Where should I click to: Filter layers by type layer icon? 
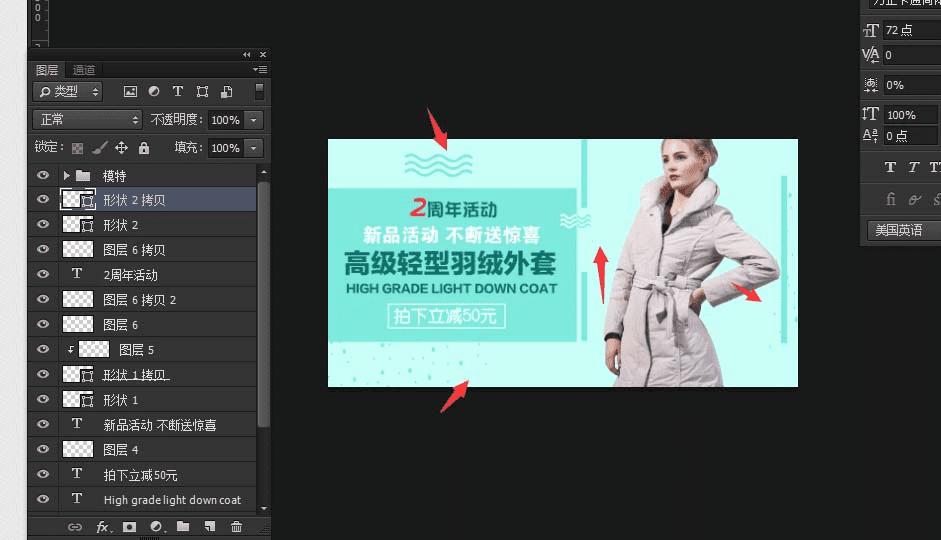178,91
